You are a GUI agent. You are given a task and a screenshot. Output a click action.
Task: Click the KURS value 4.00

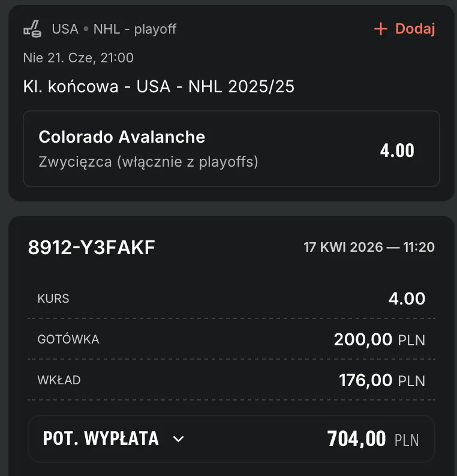(407, 299)
